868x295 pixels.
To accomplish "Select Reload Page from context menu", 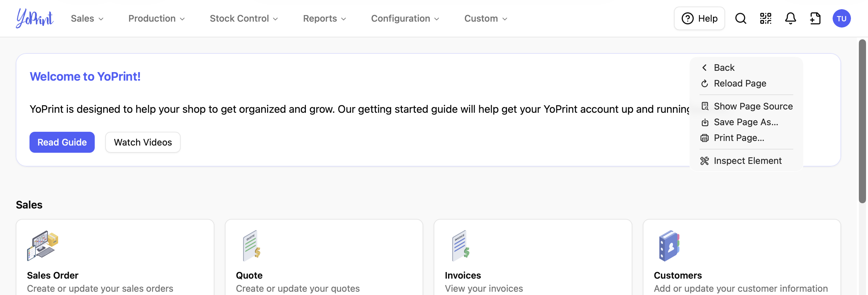I will pyautogui.click(x=747, y=84).
